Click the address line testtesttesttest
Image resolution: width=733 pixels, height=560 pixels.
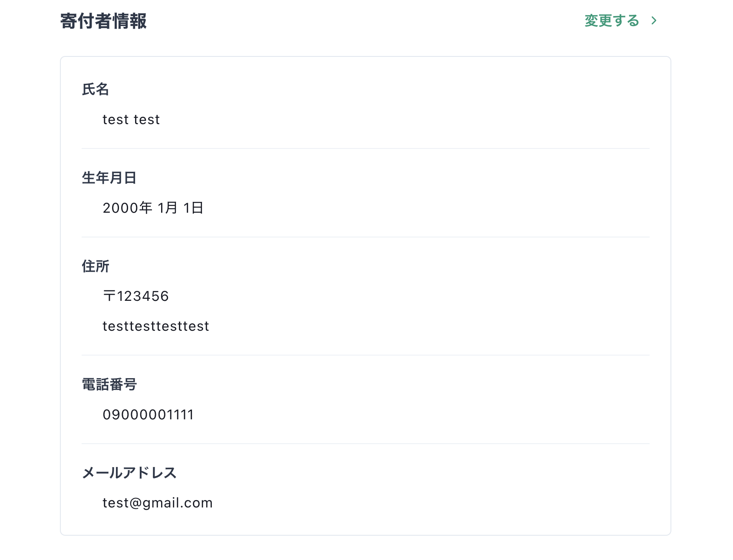tap(156, 326)
